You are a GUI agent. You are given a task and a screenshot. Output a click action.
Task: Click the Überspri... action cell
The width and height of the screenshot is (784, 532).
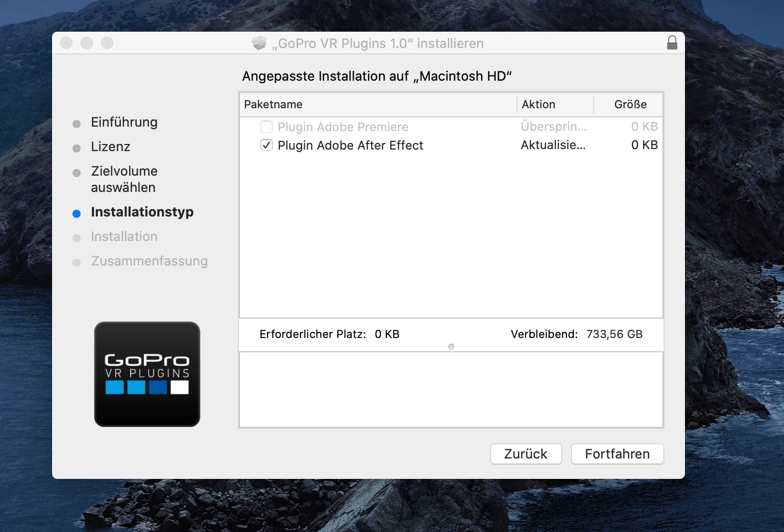point(554,127)
